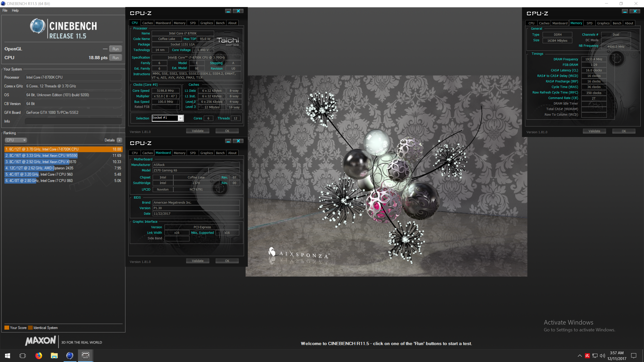
Task: Close the top-left CPU-Z window
Action: point(238,11)
